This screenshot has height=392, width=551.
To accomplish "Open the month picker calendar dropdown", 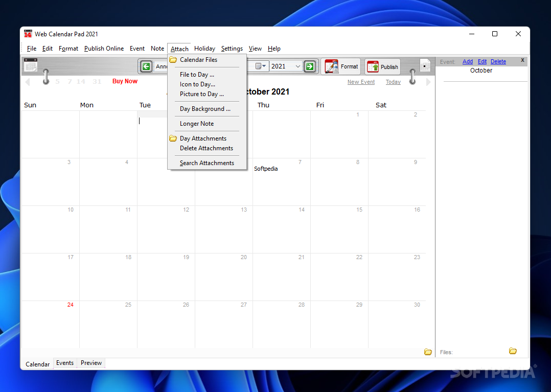I will click(260, 66).
